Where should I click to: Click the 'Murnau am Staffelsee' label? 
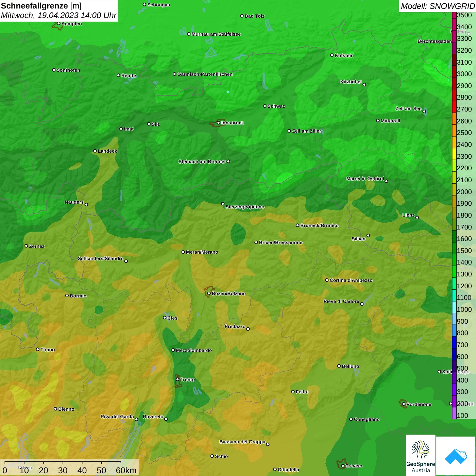(216, 34)
